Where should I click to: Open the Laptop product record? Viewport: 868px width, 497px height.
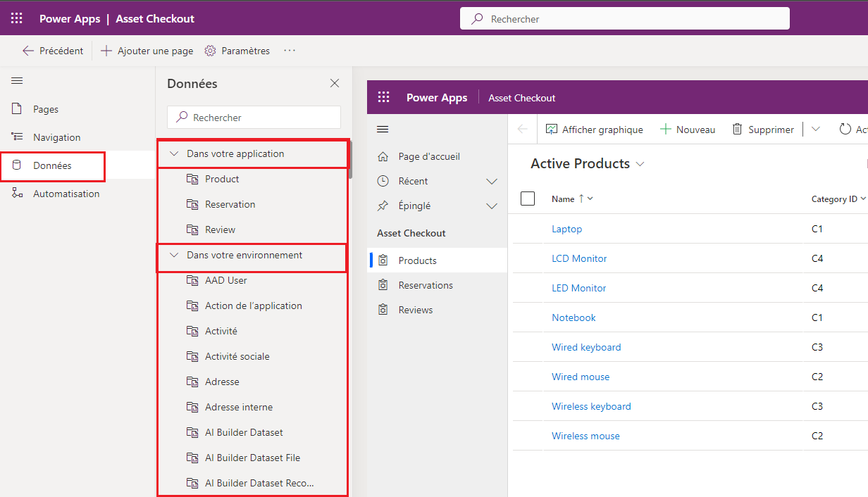[x=566, y=229]
